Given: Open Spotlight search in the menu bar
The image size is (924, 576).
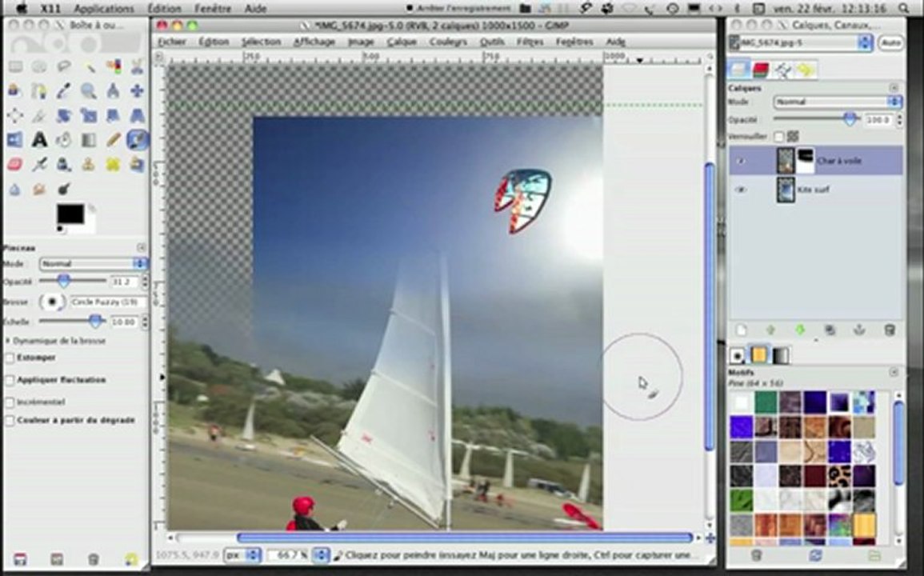Looking at the screenshot, I should 905,8.
